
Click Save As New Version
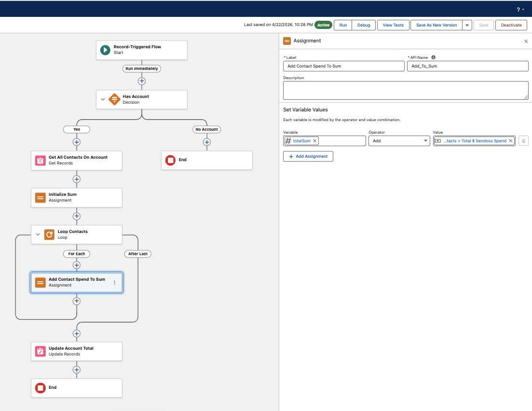click(437, 25)
